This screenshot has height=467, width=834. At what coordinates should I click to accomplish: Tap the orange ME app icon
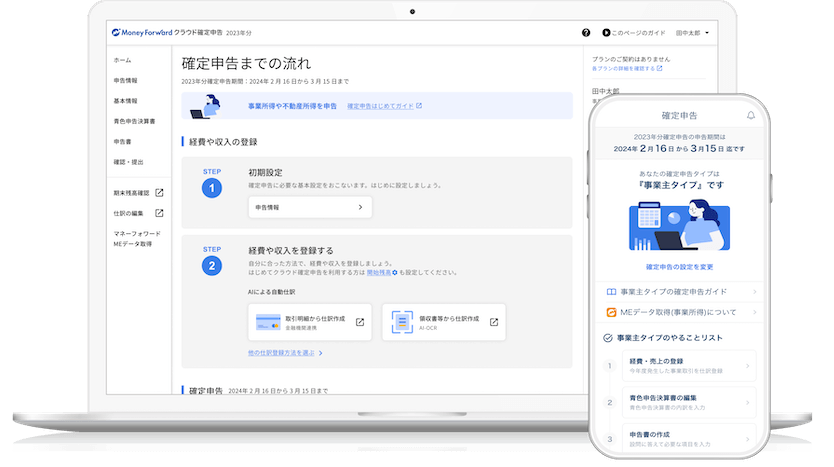[x=611, y=312]
